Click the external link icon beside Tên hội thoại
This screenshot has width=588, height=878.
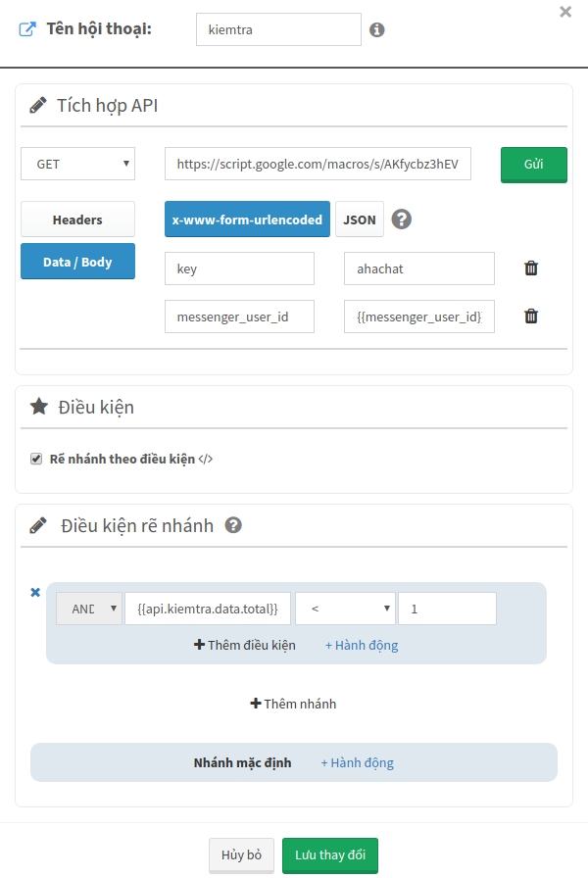27,28
